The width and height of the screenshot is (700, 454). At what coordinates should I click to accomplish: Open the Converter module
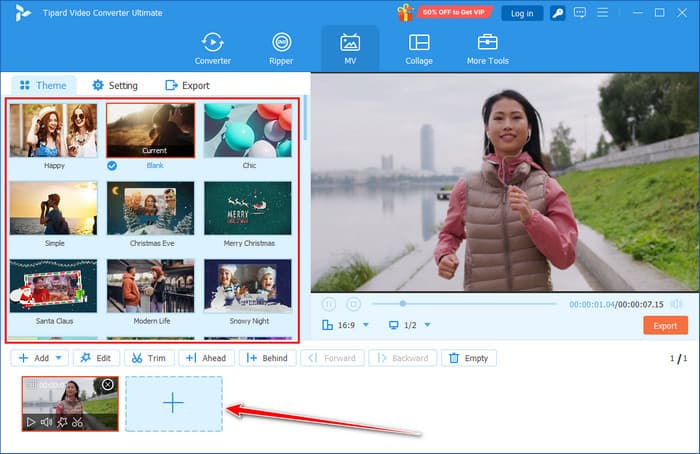tap(212, 47)
